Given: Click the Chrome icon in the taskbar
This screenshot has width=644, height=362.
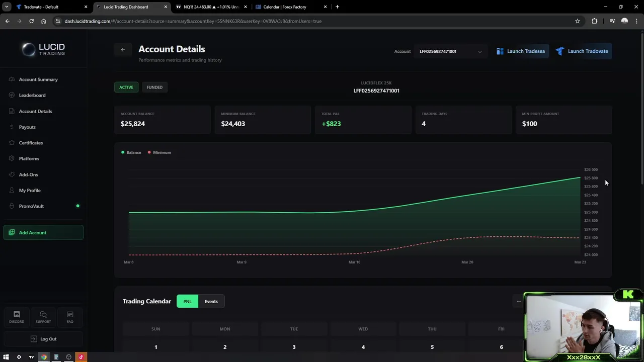Looking at the screenshot, I should (44, 357).
